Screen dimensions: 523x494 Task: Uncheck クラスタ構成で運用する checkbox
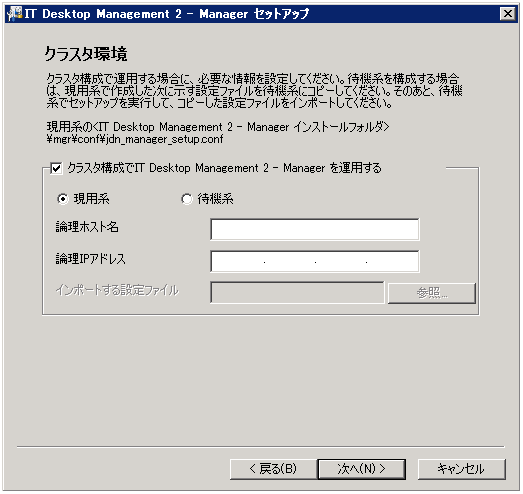[56, 168]
